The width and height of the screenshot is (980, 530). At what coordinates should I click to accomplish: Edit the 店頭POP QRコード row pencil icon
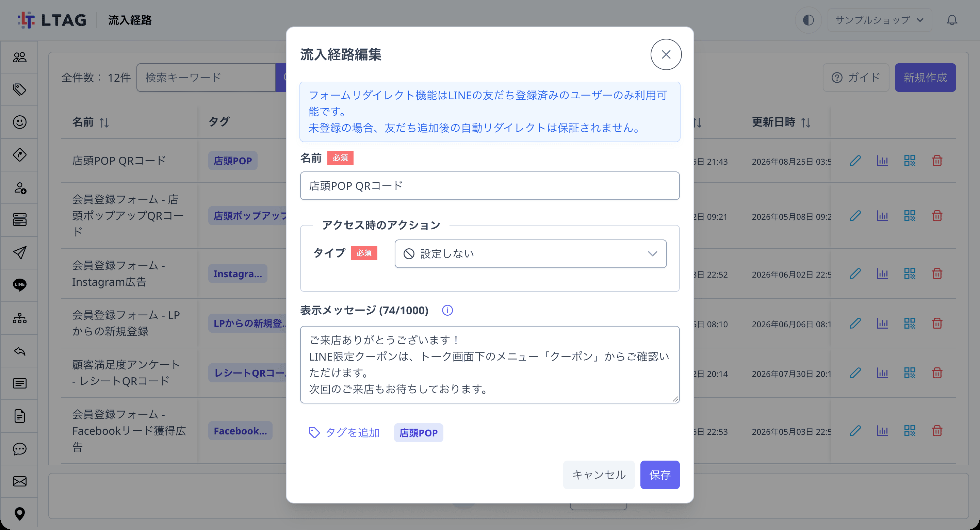click(x=855, y=161)
